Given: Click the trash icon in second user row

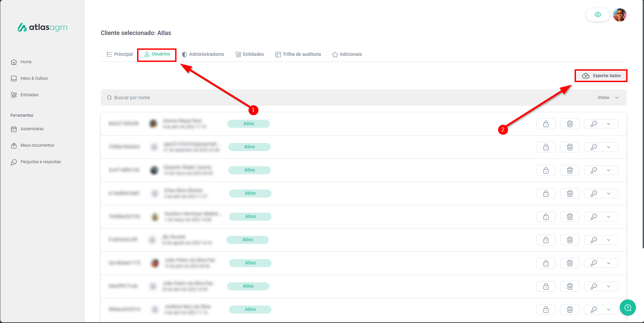Looking at the screenshot, I should tap(570, 147).
